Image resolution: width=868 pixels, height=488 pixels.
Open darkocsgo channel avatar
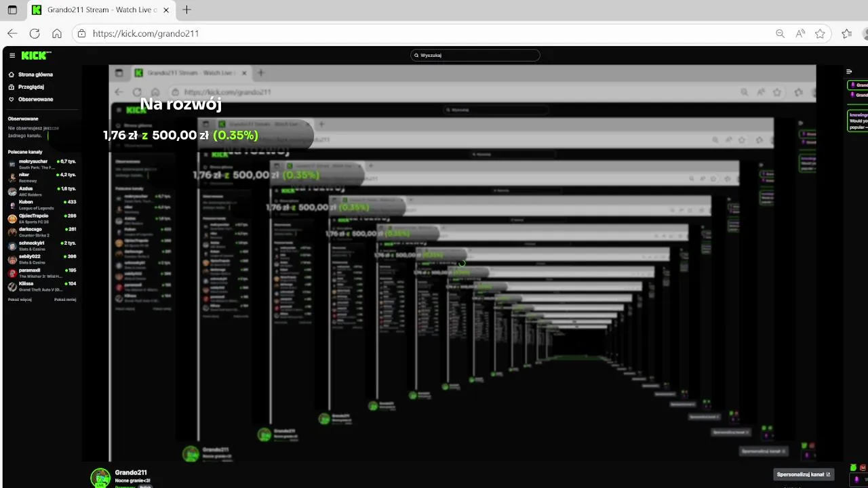point(12,232)
